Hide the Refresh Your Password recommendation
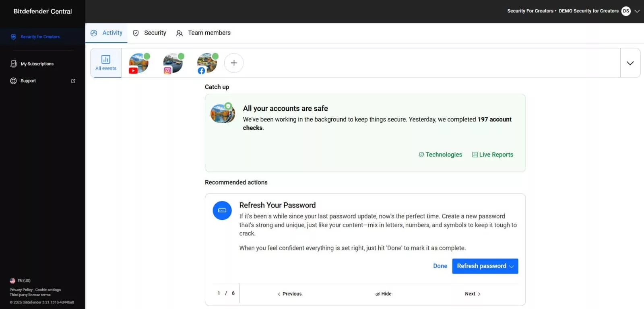The width and height of the screenshot is (644, 309). click(x=383, y=294)
